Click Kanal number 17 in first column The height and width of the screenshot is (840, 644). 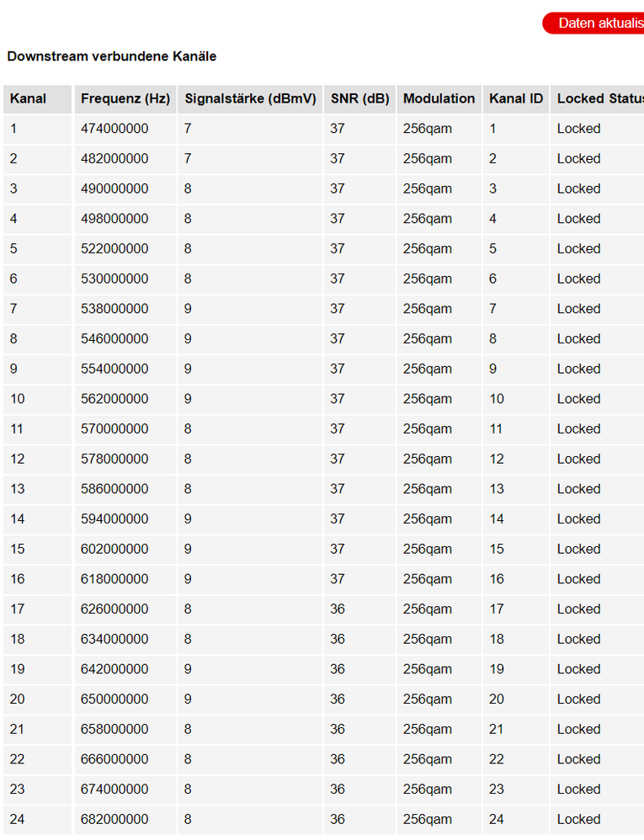(x=18, y=609)
